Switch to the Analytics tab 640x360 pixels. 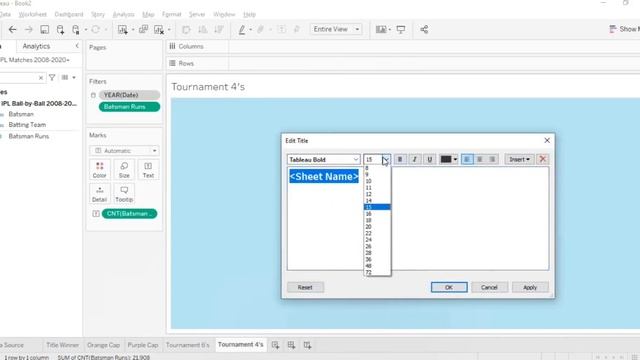(36, 46)
